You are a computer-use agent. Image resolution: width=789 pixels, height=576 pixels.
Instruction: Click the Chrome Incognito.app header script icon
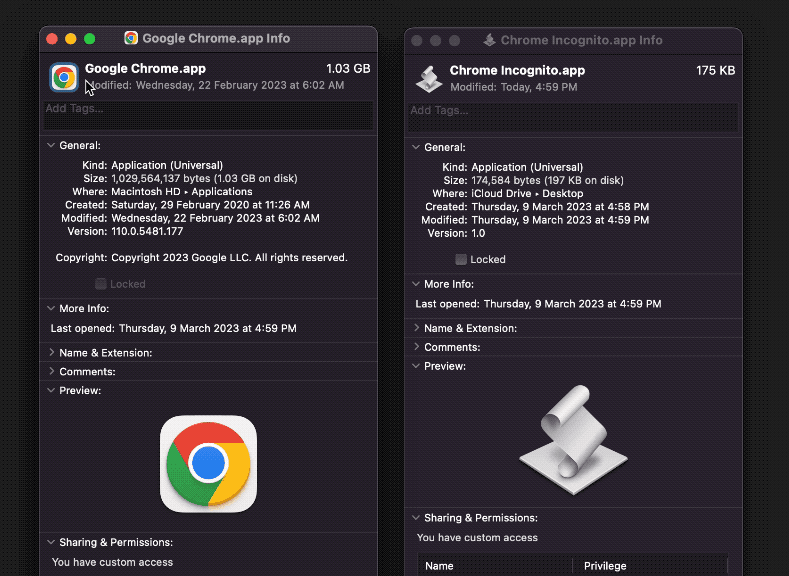(429, 79)
